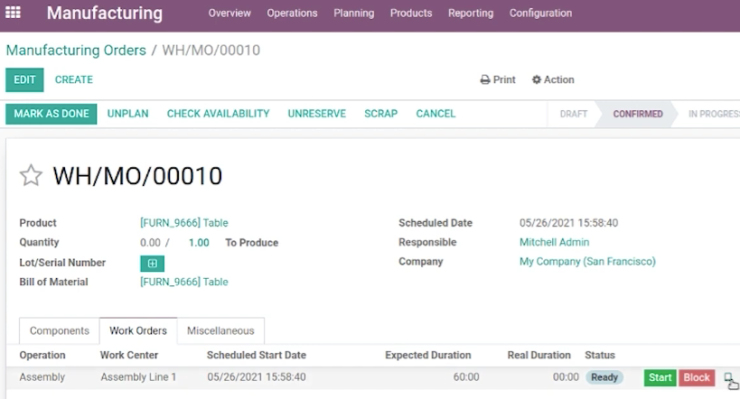This screenshot has height=399, width=740.
Task: Click the EDIT button
Action: (25, 80)
